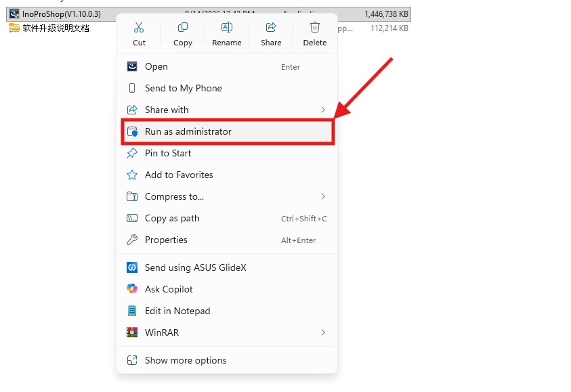Viewport: 571px width, 392px height.
Task: Expand the WinRAR submenu arrow
Action: [x=322, y=332]
